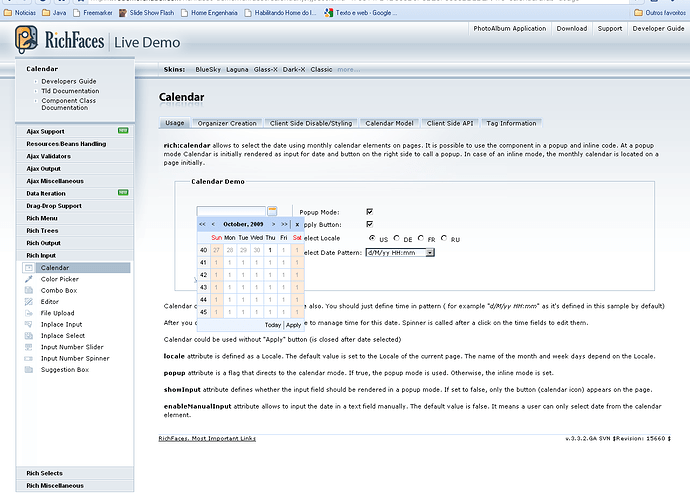
Task: Apply the BlueSky skin
Action: coord(208,70)
